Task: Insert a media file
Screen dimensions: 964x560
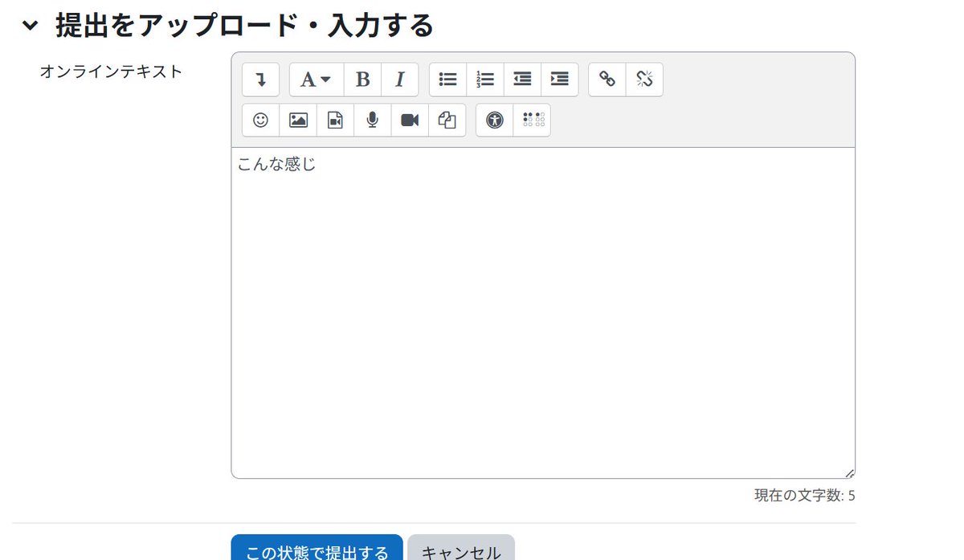Action: pyautogui.click(x=335, y=119)
